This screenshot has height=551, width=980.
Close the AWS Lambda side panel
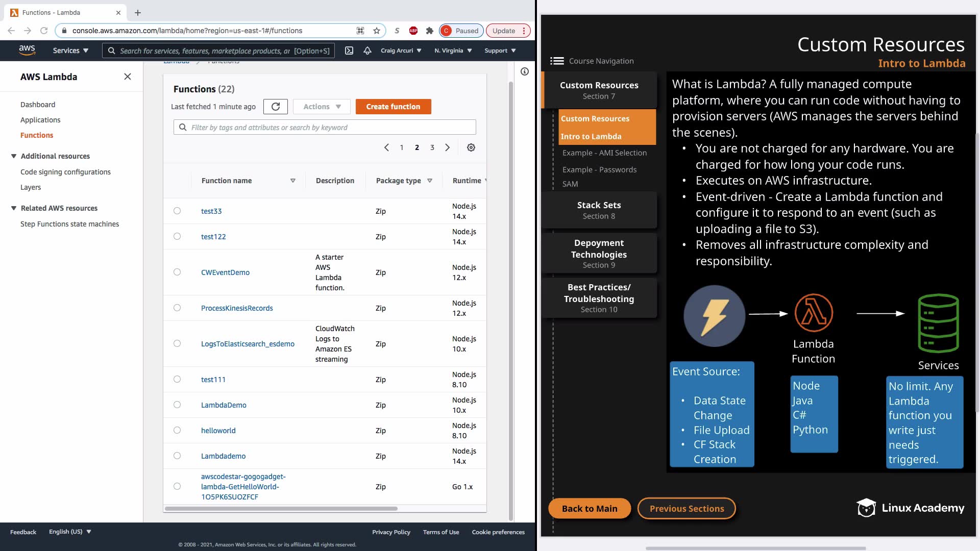(128, 77)
